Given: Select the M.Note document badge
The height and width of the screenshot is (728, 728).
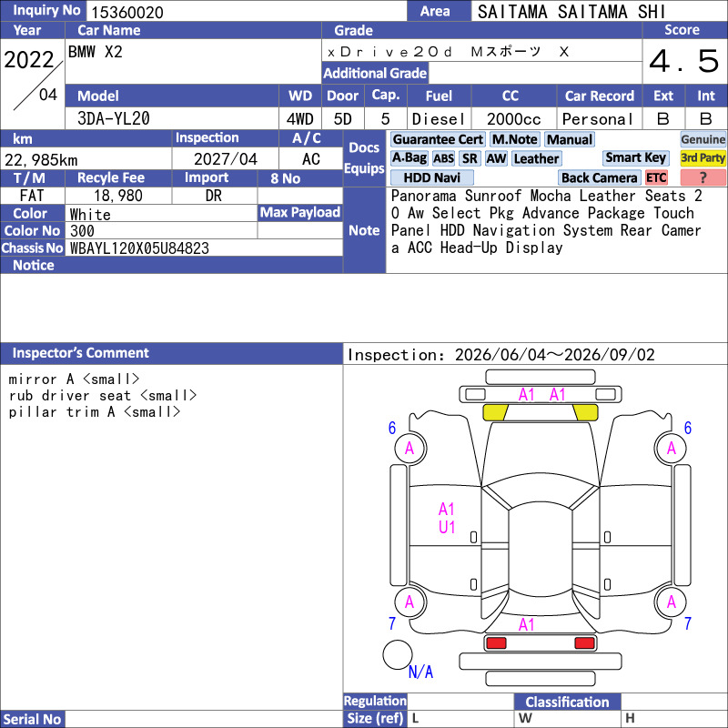Looking at the screenshot, I should (x=515, y=139).
